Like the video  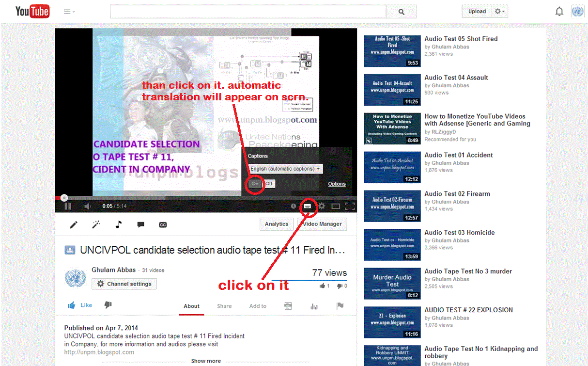click(x=80, y=305)
